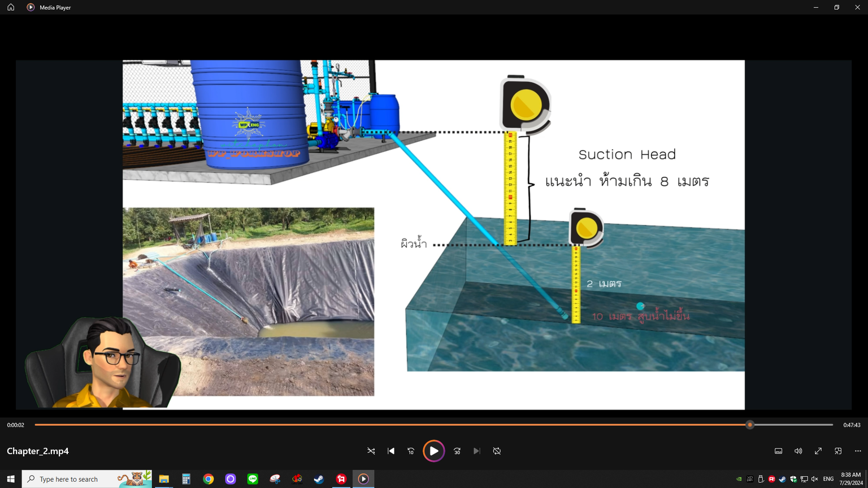
Task: Skip to previous track
Action: pos(391,451)
